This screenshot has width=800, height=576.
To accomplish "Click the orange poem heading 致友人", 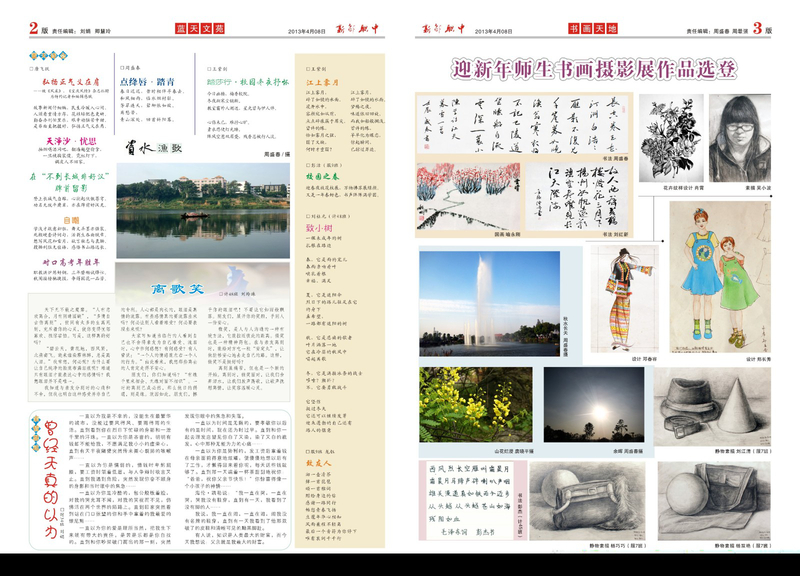I will click(319, 463).
